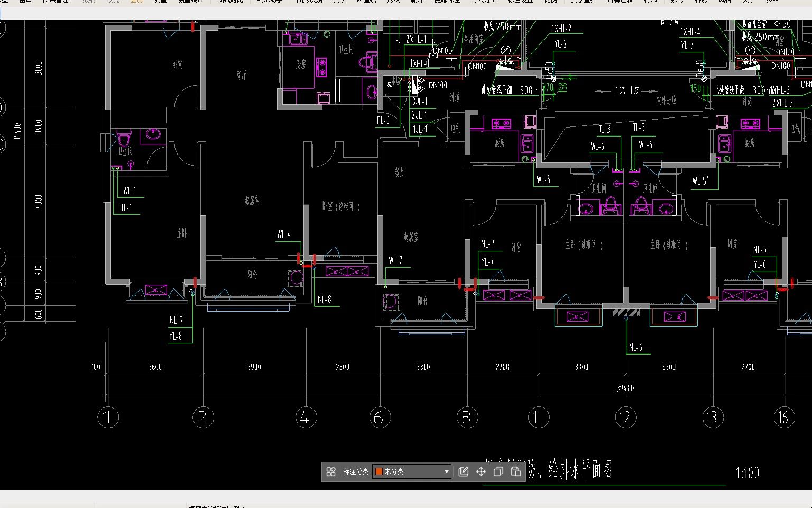This screenshot has width=812, height=508.
Task: Click the 39400 overall dimension text
Action: click(x=625, y=388)
